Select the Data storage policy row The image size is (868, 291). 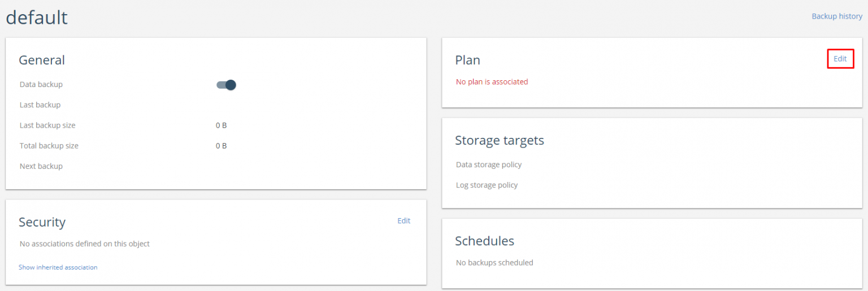[488, 164]
